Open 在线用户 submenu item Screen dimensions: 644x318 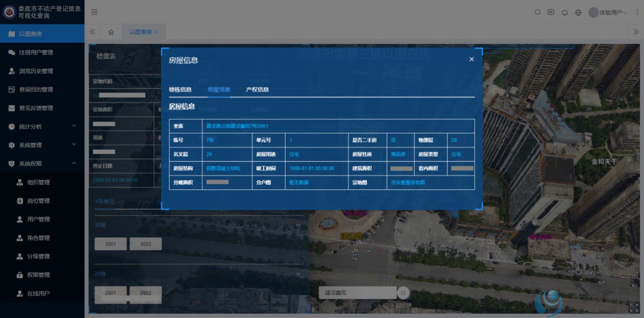[42, 293]
